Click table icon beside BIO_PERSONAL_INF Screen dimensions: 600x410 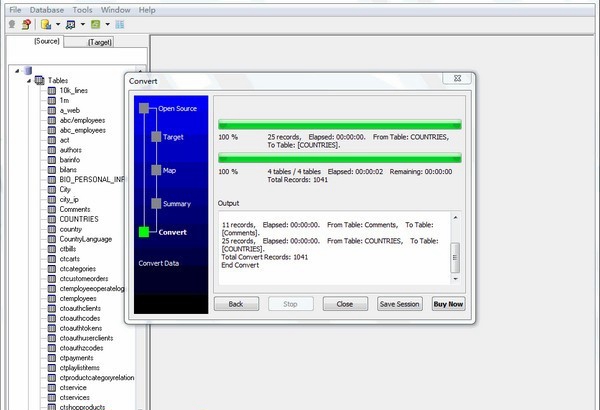[x=52, y=180]
